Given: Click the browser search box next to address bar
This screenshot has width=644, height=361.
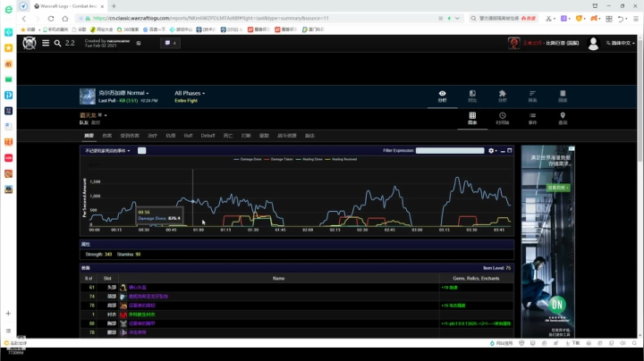Looking at the screenshot, I should pos(505,19).
